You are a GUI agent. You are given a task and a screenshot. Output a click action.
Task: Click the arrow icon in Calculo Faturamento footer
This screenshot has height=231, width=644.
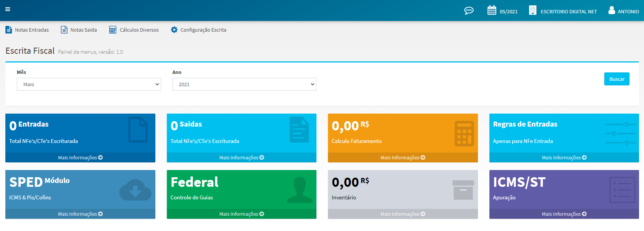tap(423, 157)
